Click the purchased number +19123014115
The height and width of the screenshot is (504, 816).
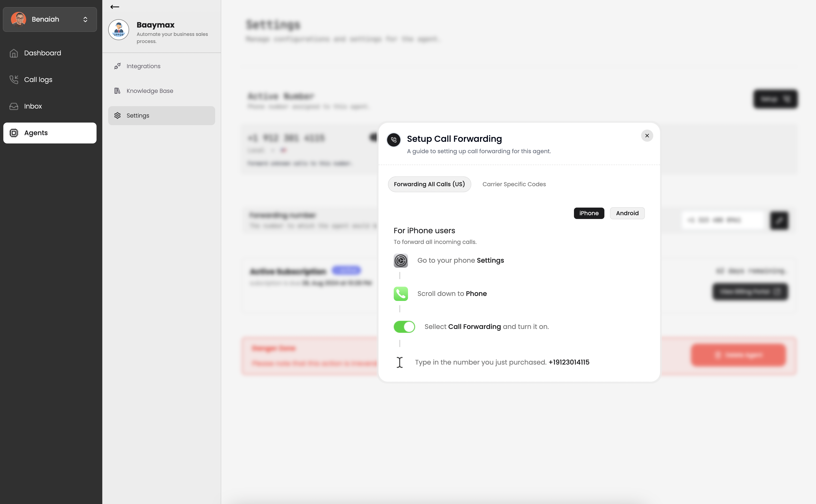pyautogui.click(x=569, y=362)
